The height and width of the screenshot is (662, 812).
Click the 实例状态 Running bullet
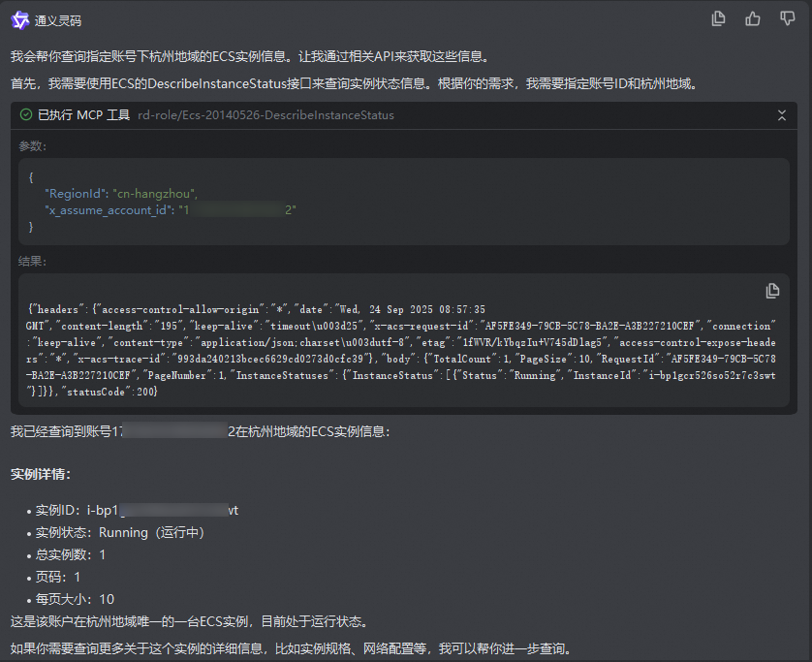[119, 532]
